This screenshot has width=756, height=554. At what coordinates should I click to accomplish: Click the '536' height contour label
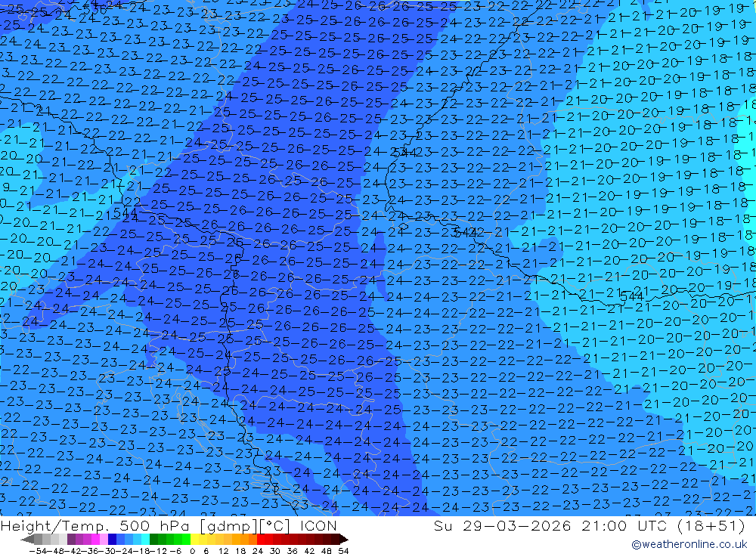coord(95,8)
